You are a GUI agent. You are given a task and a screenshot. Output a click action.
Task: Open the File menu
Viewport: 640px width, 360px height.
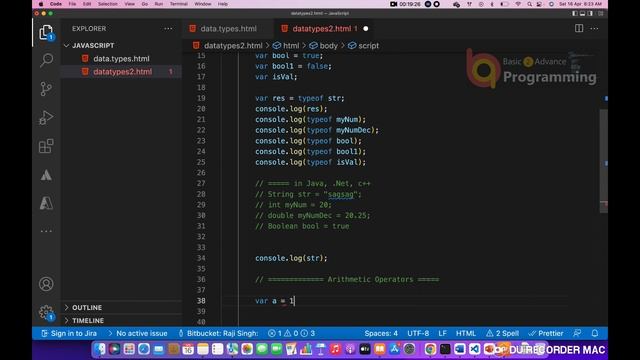point(72,4)
